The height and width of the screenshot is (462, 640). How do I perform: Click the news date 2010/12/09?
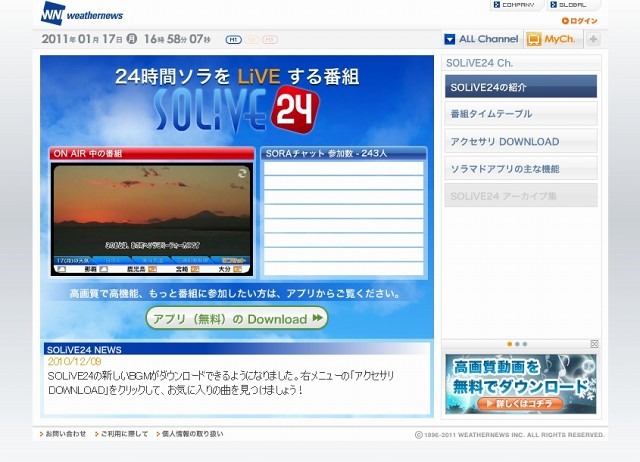tap(74, 362)
